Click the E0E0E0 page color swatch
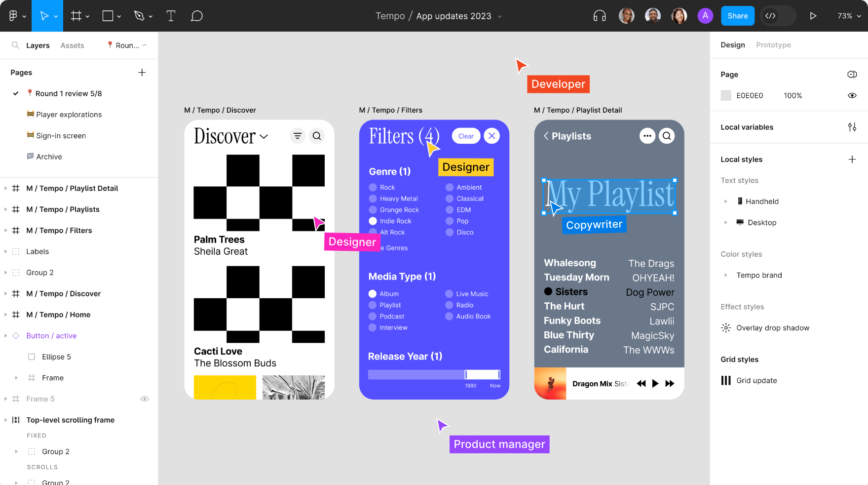This screenshot has width=868, height=485. [725, 95]
